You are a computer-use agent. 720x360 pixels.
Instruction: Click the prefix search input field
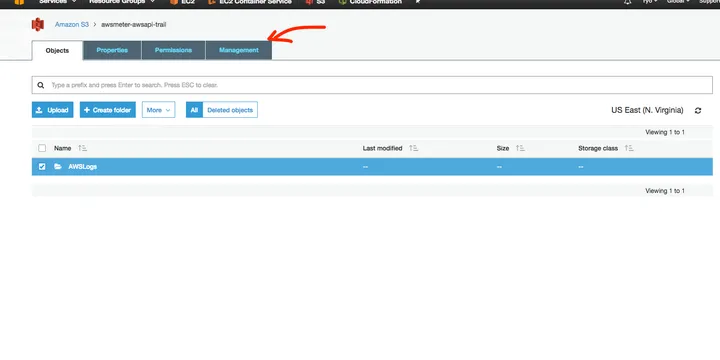coord(372,85)
